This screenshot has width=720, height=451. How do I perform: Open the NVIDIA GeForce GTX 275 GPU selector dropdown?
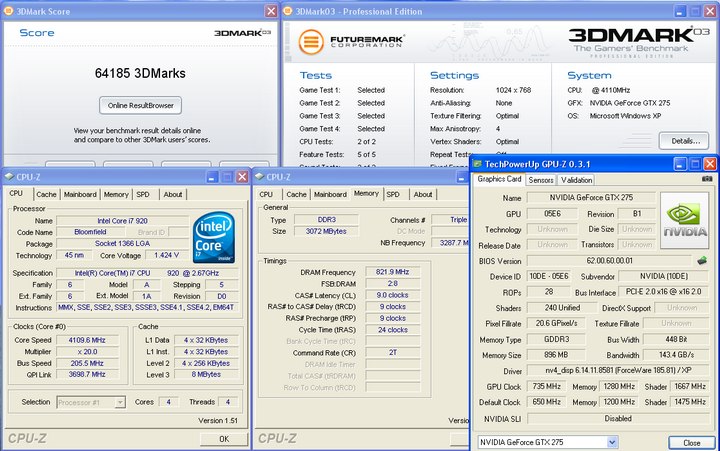(612, 442)
